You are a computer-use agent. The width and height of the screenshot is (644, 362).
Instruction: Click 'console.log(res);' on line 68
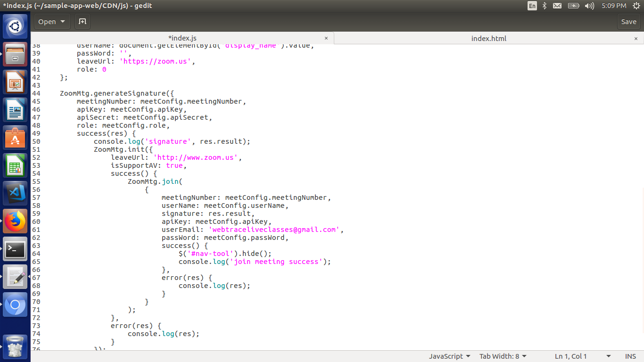pos(215,286)
